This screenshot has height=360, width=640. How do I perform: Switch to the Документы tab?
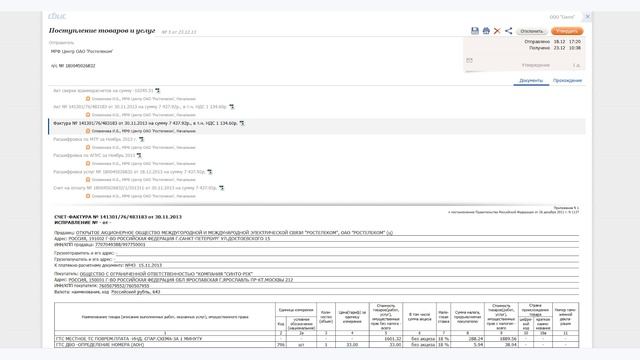531,80
